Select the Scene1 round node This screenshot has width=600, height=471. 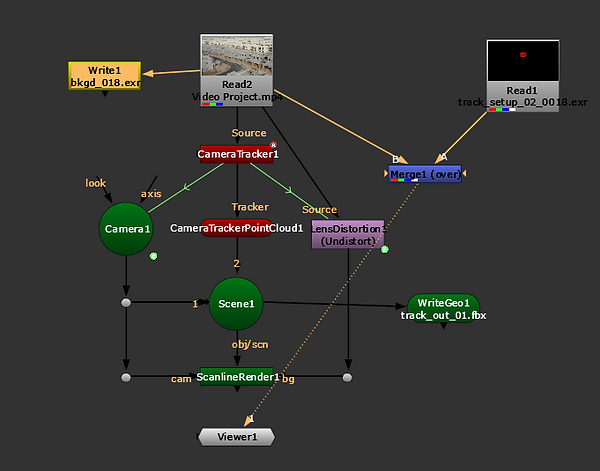click(236, 304)
